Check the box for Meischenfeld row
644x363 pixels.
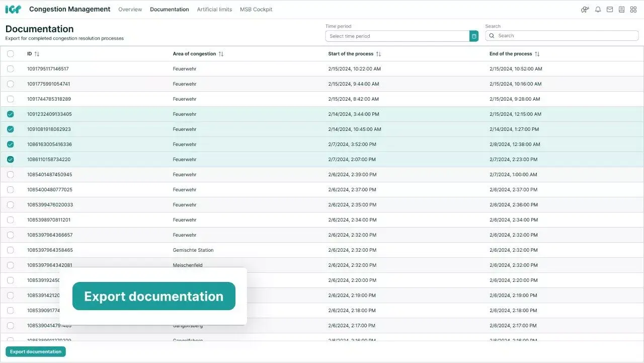pos(11,265)
